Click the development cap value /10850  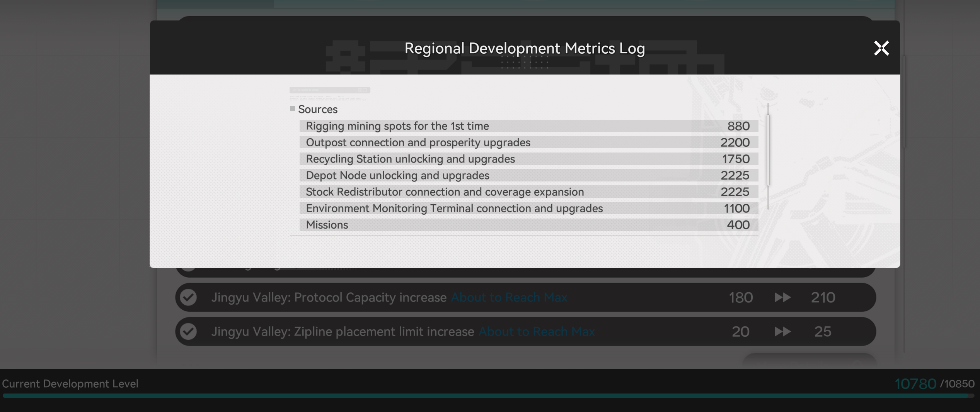957,384
